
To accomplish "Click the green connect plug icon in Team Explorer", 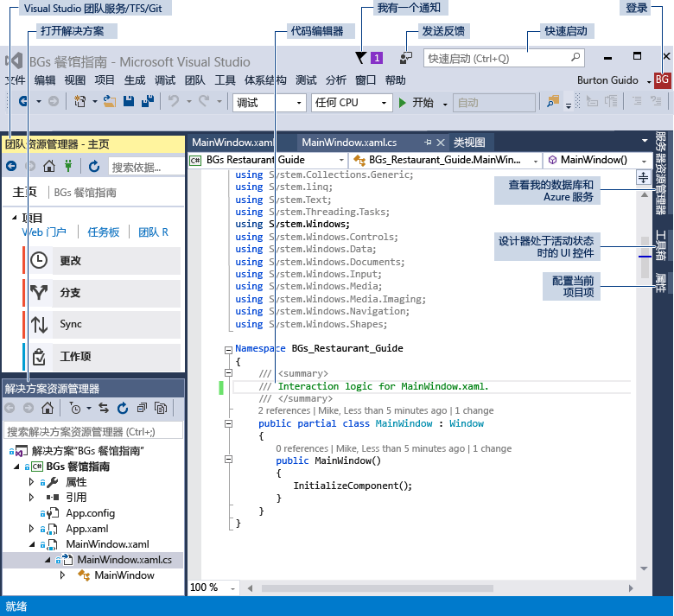I will [x=68, y=166].
